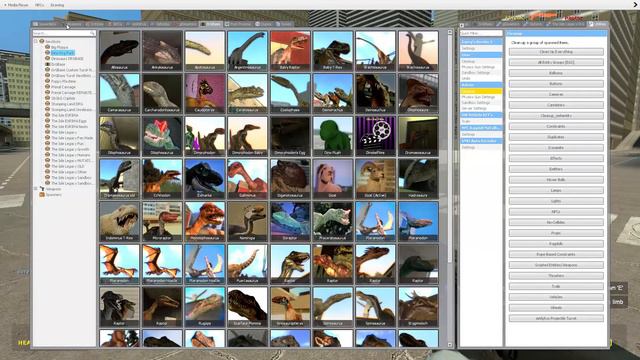This screenshot has height=360, width=640.
Task: Switch to the Saves tab
Action: (284, 24)
